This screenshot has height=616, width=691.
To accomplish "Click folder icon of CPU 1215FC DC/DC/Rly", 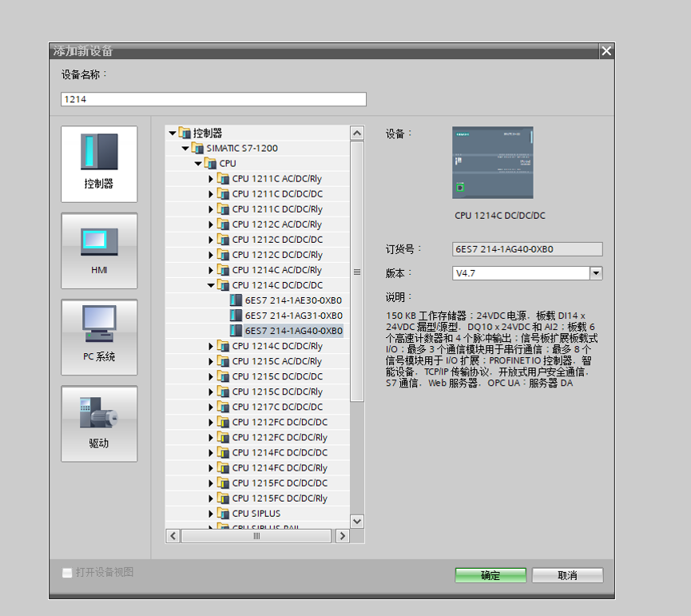I will coord(224,498).
